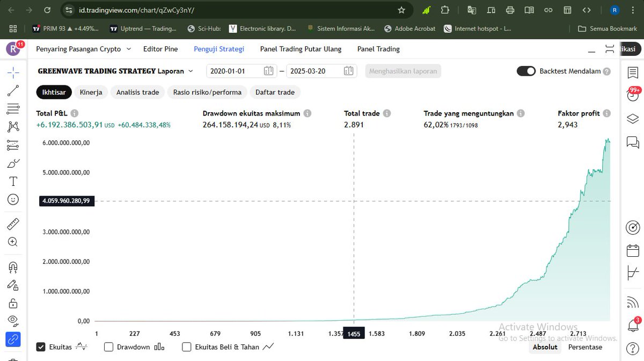Show info for Drawdown ekuitas maksimum
The image size is (644, 361).
(308, 113)
